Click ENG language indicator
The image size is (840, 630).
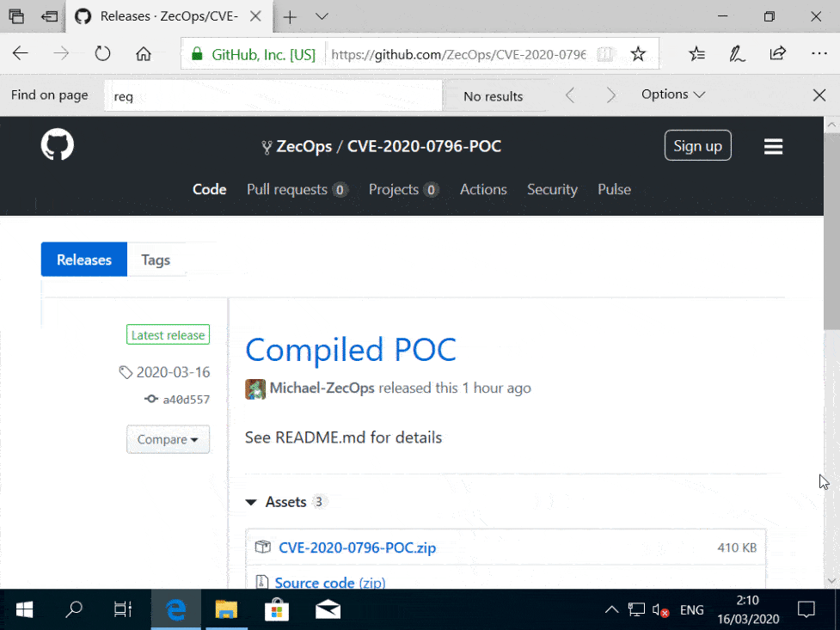[691, 609]
